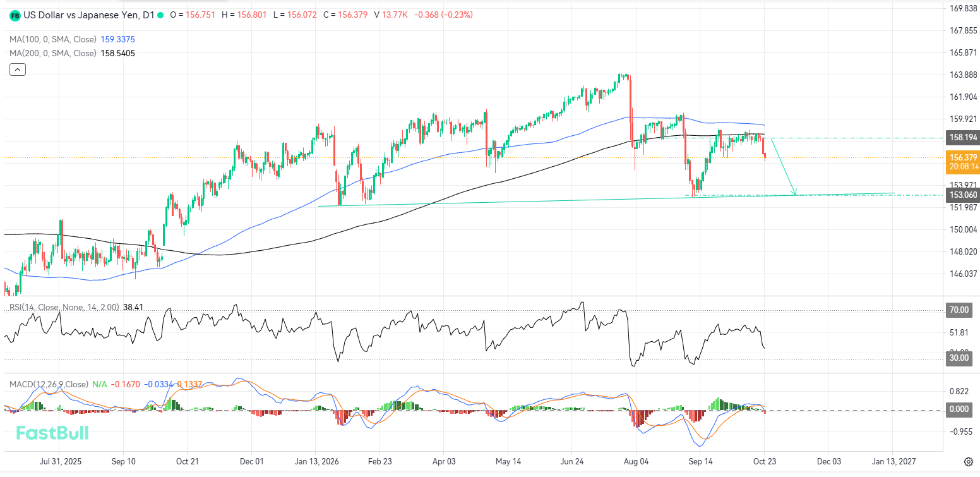Screen dimensions: 980x477
Task: Click the MACD value -0.0334
Action: [x=158, y=383]
